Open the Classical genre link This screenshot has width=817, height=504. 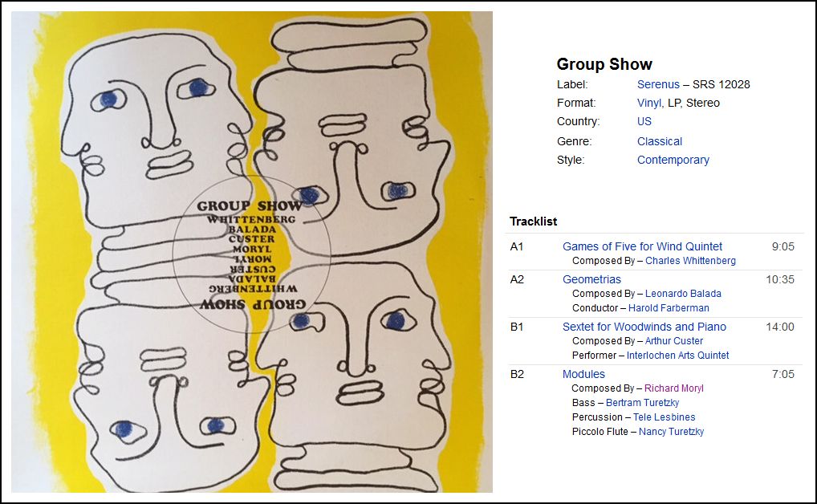click(x=659, y=141)
